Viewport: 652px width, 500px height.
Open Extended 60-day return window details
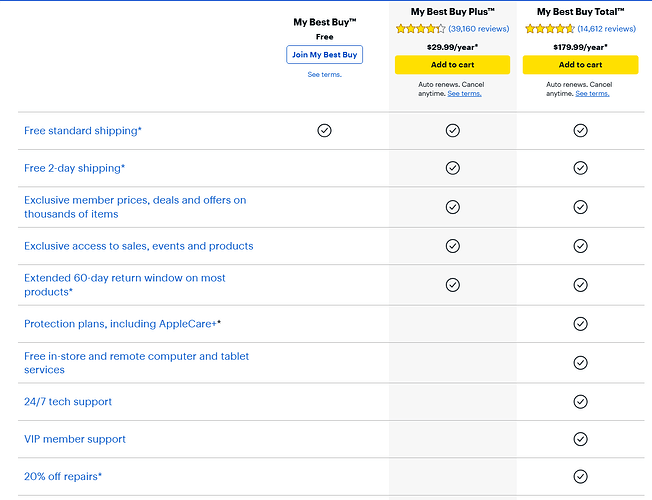tap(125, 285)
